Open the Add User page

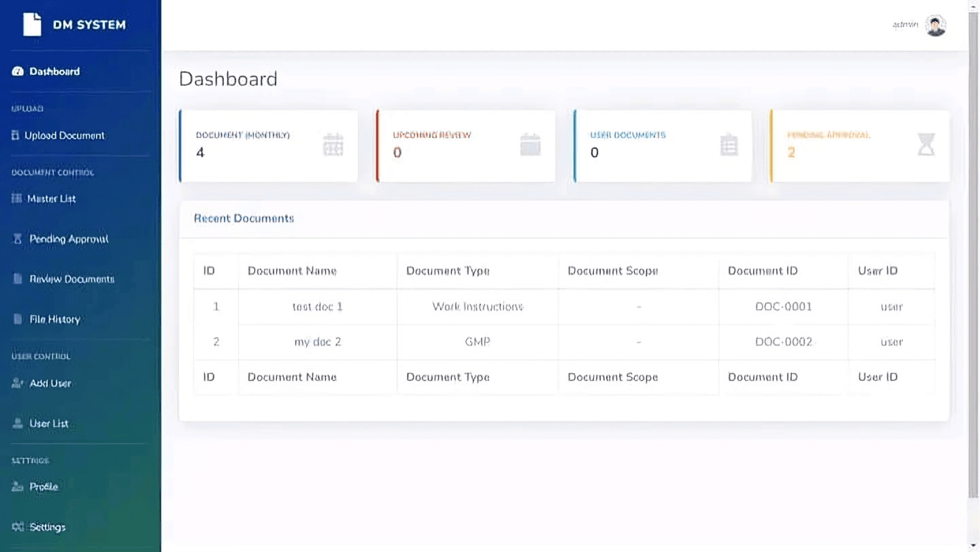(x=51, y=383)
